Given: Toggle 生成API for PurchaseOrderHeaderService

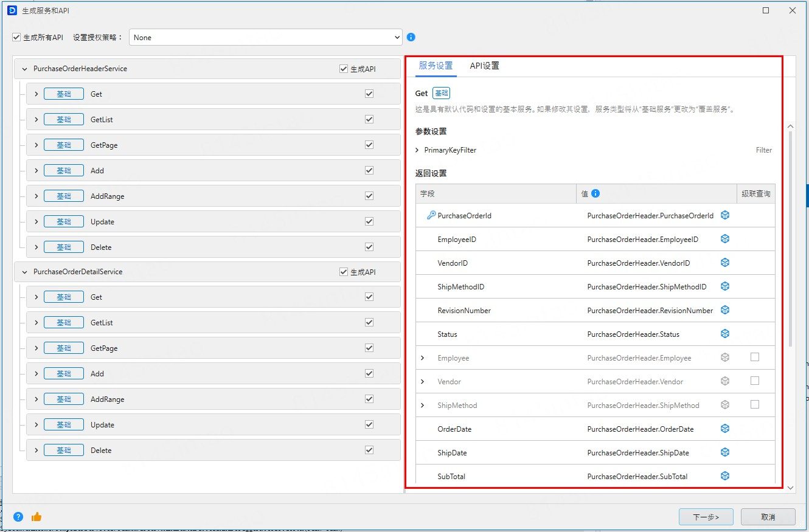Looking at the screenshot, I should point(344,69).
